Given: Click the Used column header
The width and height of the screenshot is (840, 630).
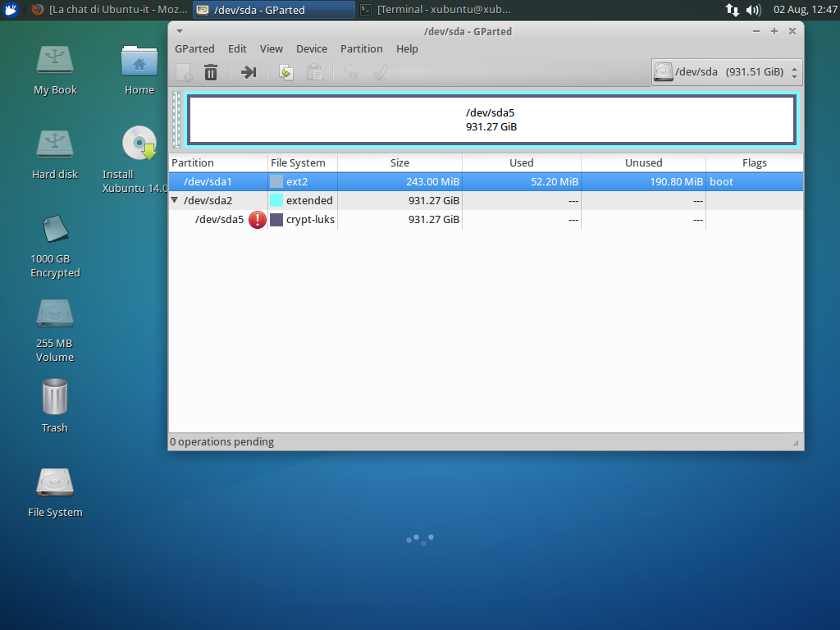Looking at the screenshot, I should coord(521,163).
